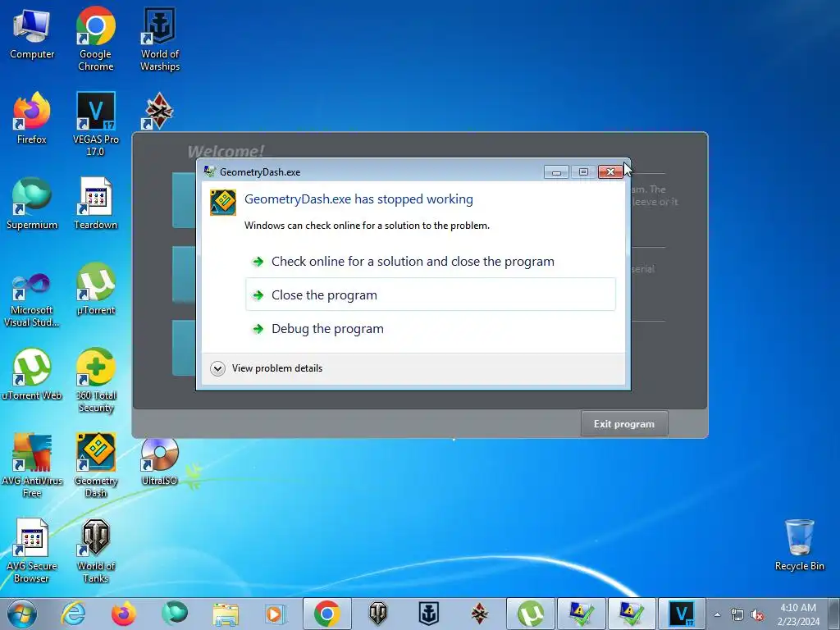Switch to Chrome window in taskbar
Viewport: 840px width, 630px height.
coord(326,614)
